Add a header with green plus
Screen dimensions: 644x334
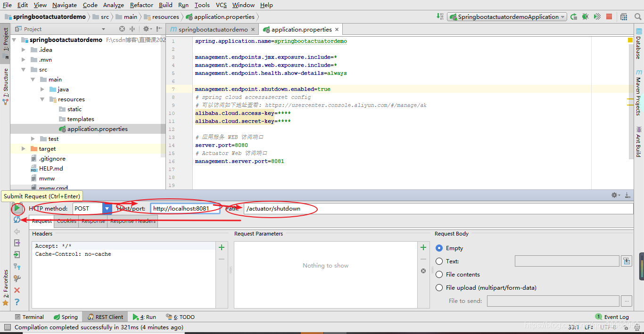(222, 247)
